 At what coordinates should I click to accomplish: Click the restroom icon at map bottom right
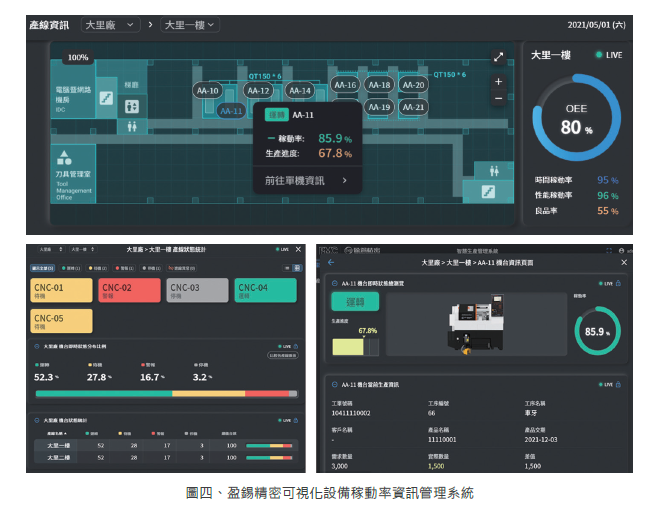[x=494, y=171]
